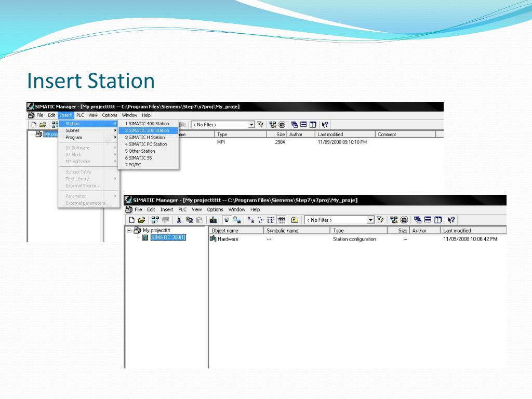The image size is (532, 399).
Task: Click New Project icon in upper window toolbar
Action: click(x=34, y=125)
